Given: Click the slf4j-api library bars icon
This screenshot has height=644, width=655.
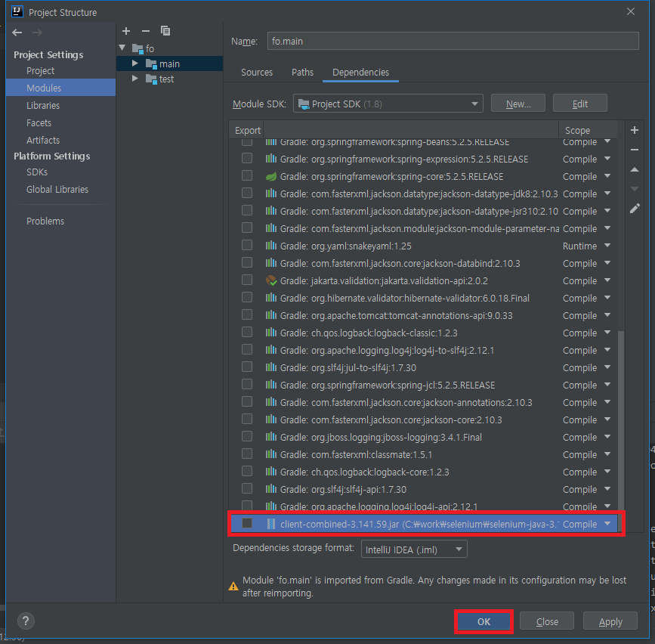Looking at the screenshot, I should [271, 488].
